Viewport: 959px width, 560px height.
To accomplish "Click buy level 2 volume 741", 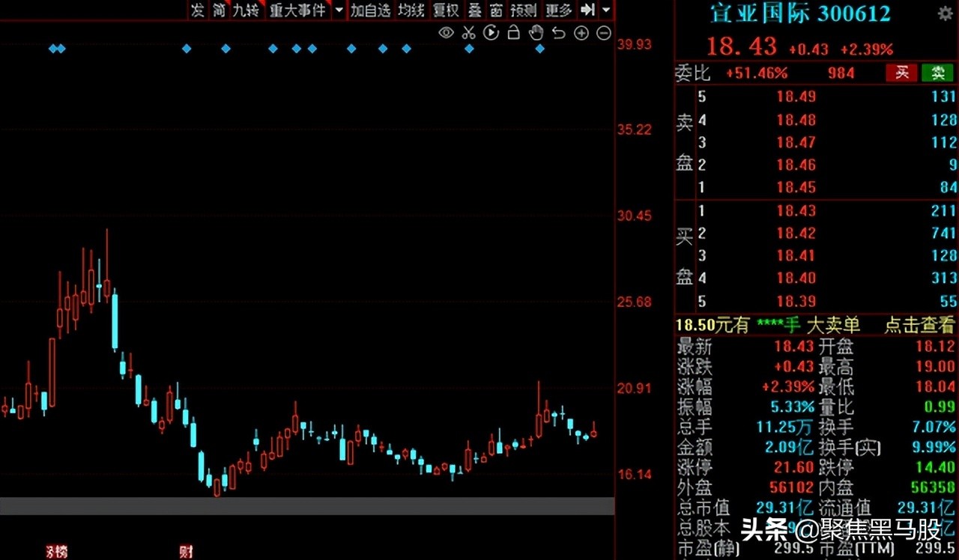I will pos(943,234).
